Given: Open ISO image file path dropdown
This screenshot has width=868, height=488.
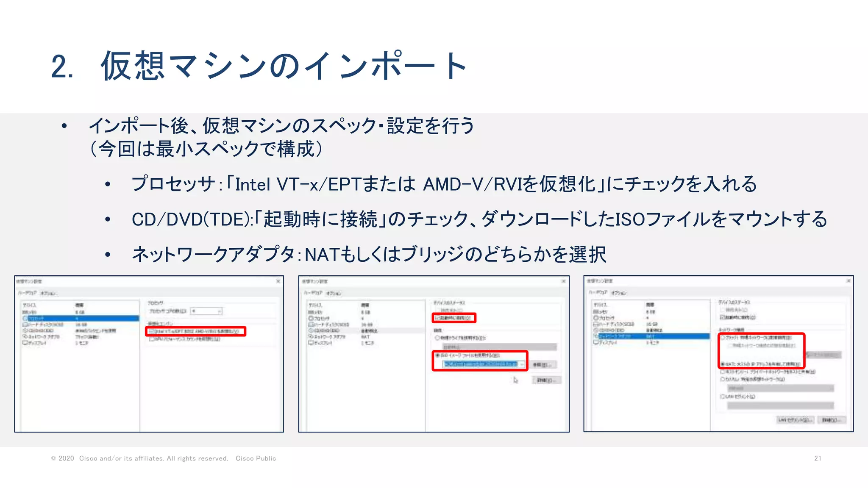Looking at the screenshot, I should (x=483, y=365).
